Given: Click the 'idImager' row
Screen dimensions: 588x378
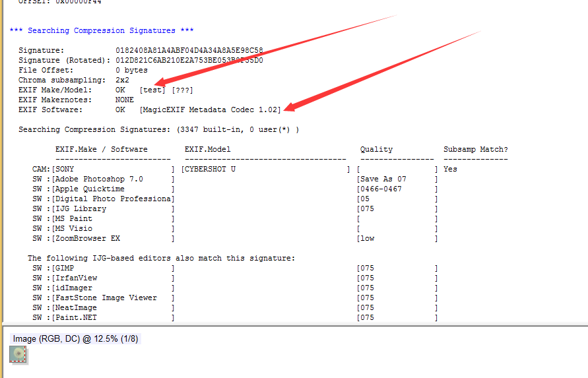Looking at the screenshot, I should [x=73, y=288].
